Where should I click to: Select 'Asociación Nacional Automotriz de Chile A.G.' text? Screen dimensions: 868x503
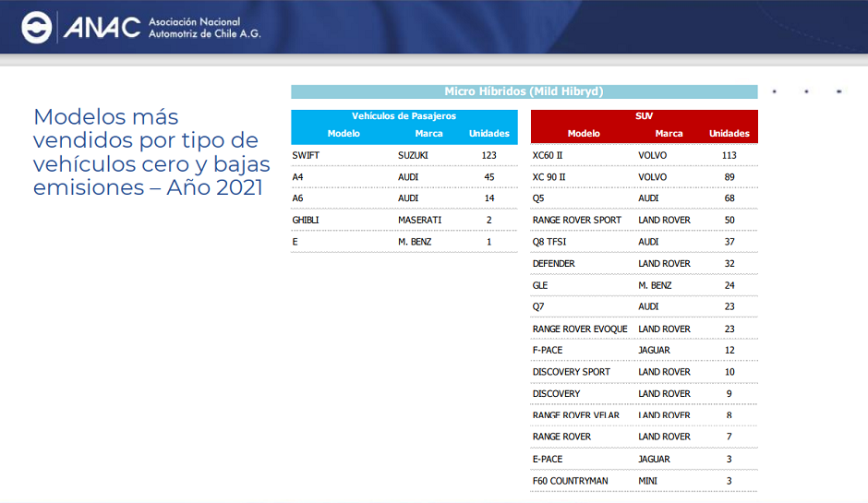(x=204, y=28)
